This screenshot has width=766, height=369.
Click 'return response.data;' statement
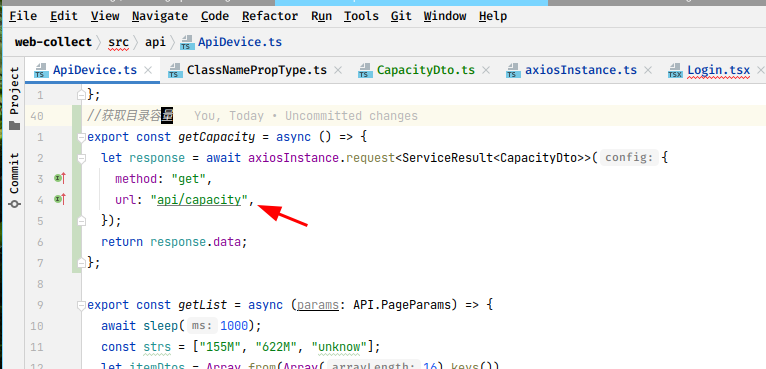[x=174, y=242]
